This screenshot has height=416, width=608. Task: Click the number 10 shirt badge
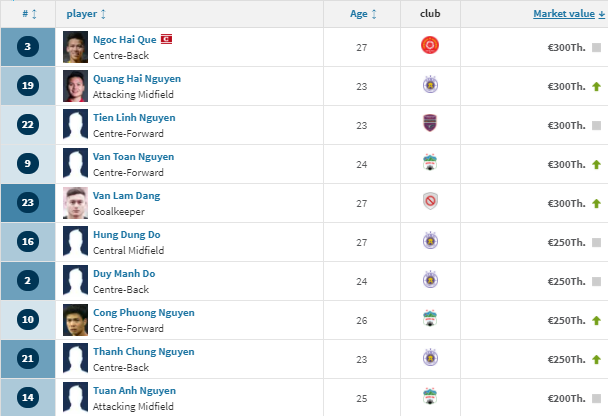point(28,320)
